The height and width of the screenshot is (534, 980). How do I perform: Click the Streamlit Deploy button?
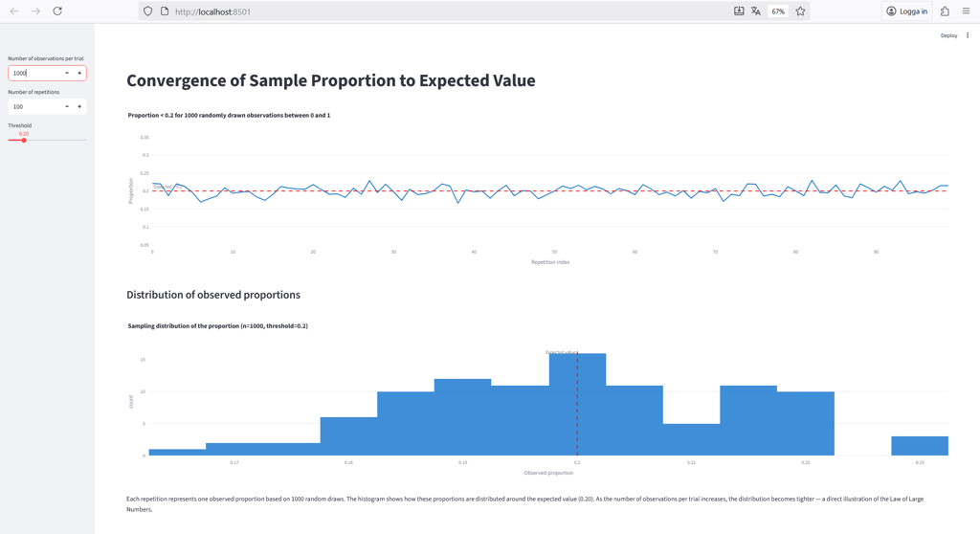pyautogui.click(x=948, y=35)
